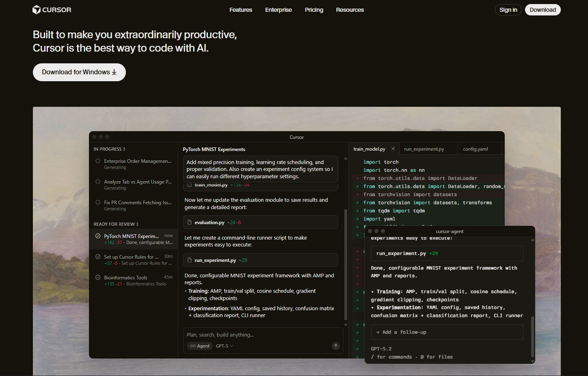This screenshot has width=588, height=376.
Task: Click the Add a follow-up field
Action: [447, 332]
